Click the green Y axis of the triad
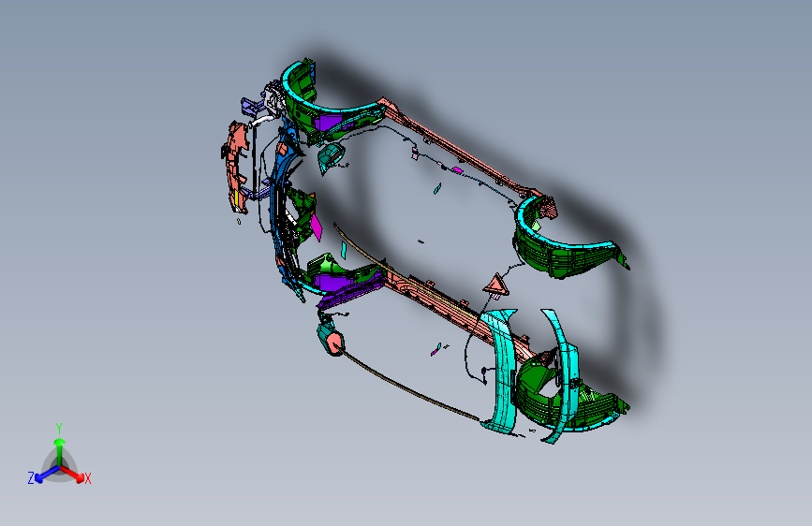The height and width of the screenshot is (526, 812). click(60, 451)
